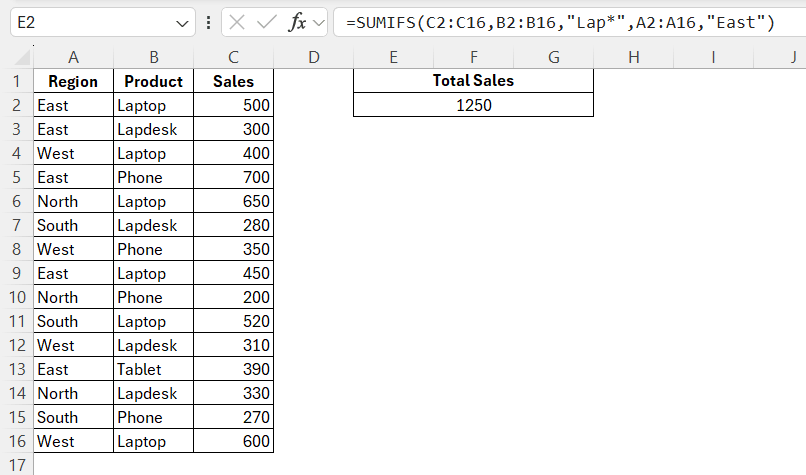Image resolution: width=806 pixels, height=475 pixels.
Task: Select row 10 header
Action: coord(16,297)
